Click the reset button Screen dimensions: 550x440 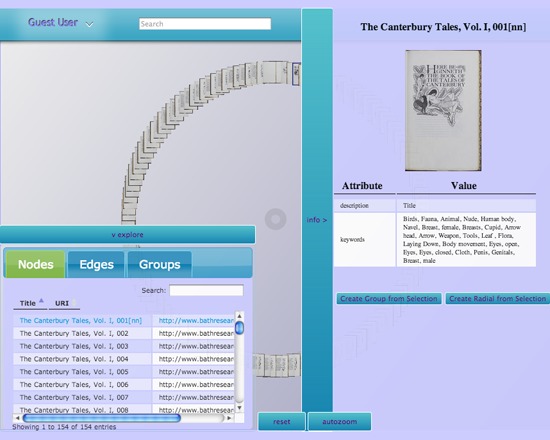(x=282, y=422)
